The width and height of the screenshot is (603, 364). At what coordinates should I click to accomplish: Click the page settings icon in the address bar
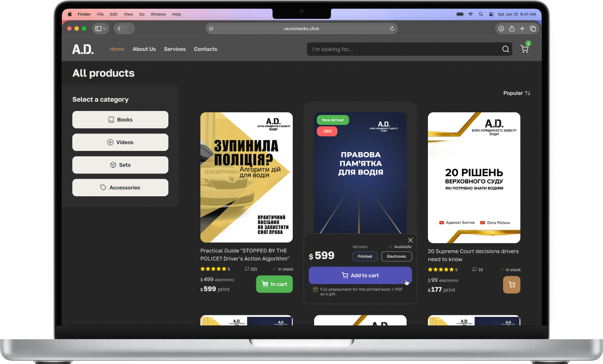click(x=211, y=28)
